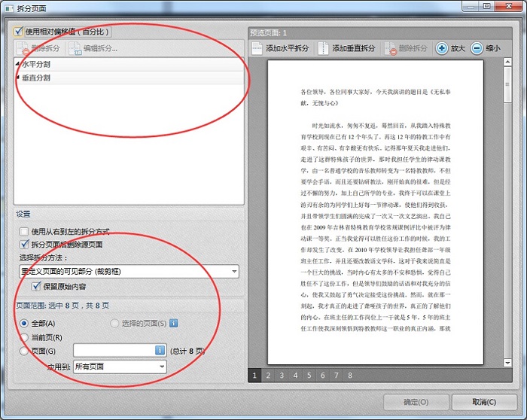Toggle the 保留原始内容 checkbox
Image resolution: width=527 pixels, height=420 pixels.
pos(35,286)
